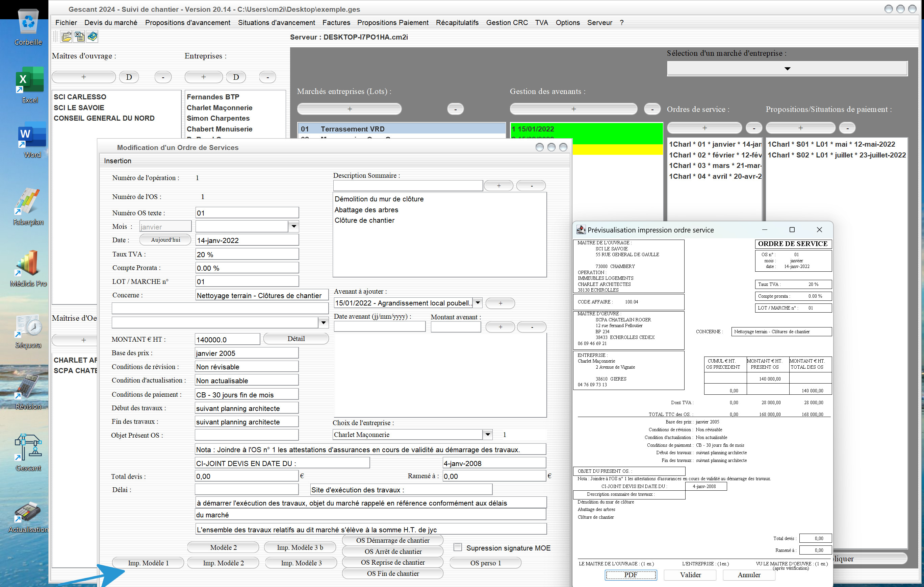Click the PDF button in preview

631,575
